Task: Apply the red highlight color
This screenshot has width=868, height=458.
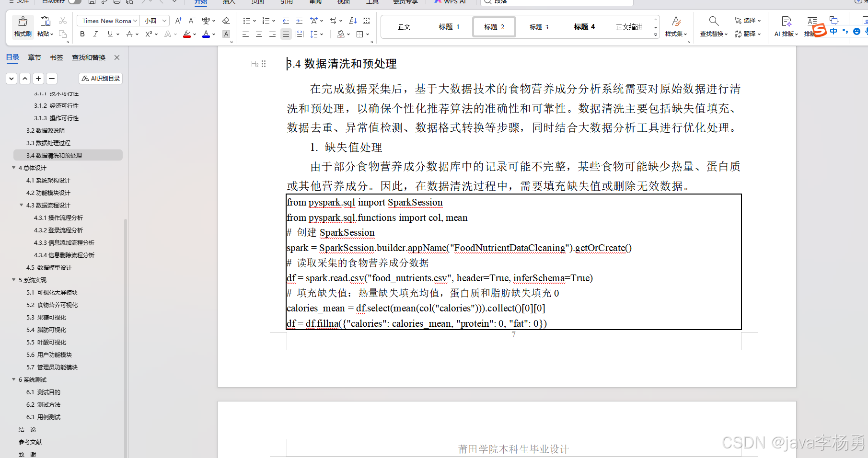Action: [187, 34]
